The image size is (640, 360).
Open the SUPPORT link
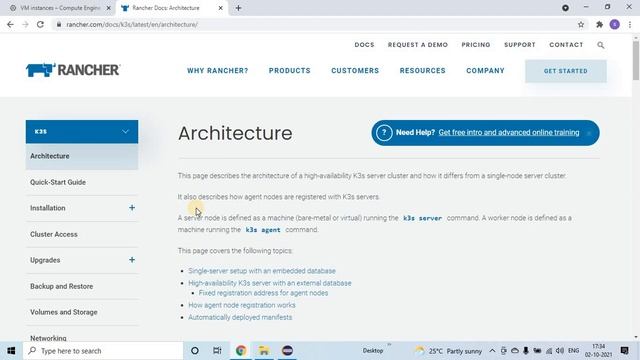(x=520, y=44)
